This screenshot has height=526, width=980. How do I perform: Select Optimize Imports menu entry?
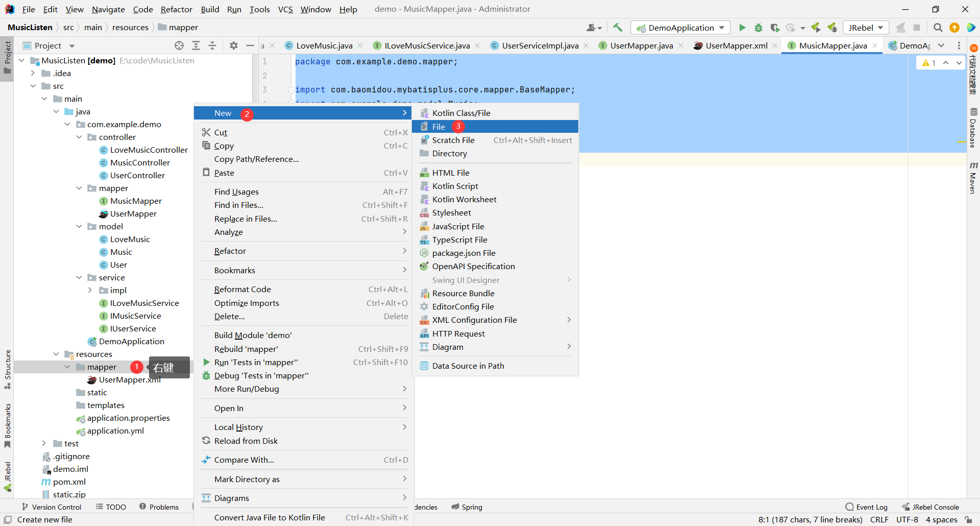303,303
